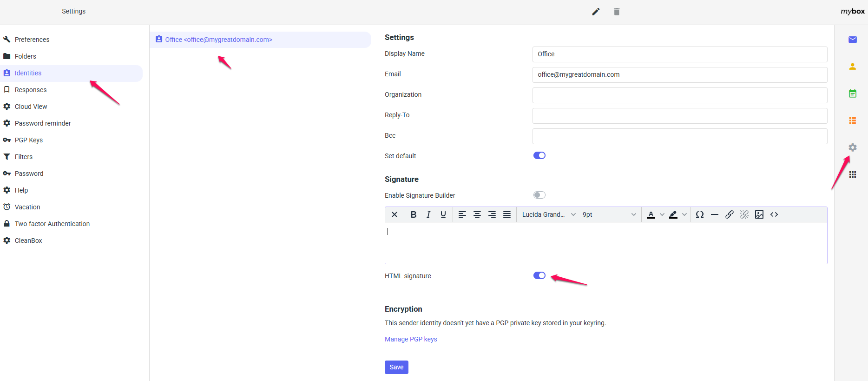Clear formatting in the signature editor

click(395, 214)
